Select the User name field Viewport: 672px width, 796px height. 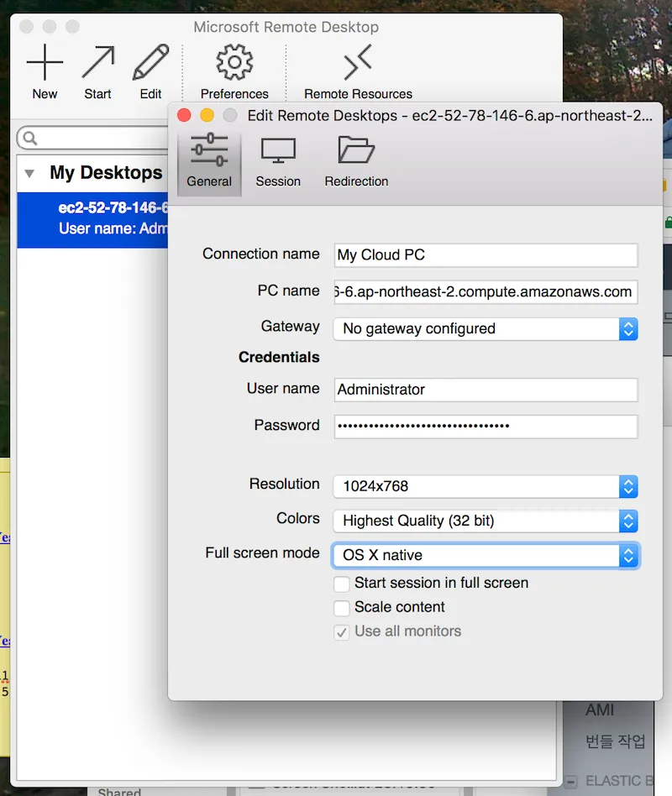pos(486,390)
